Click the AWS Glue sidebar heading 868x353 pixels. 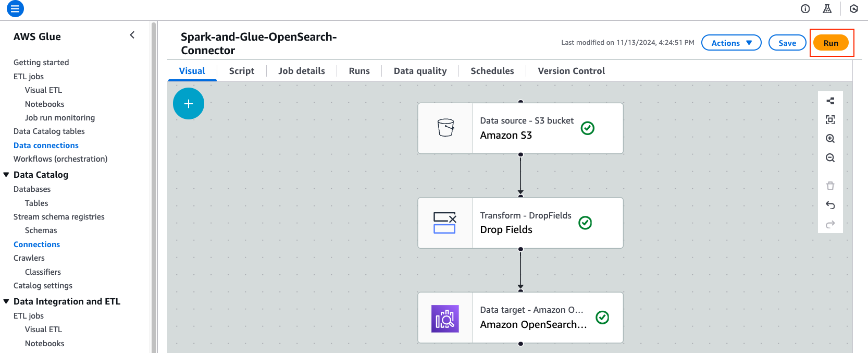(x=37, y=36)
